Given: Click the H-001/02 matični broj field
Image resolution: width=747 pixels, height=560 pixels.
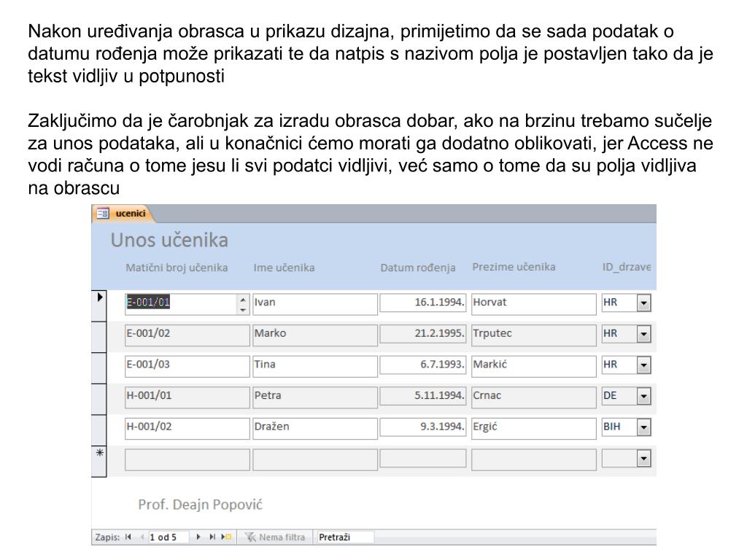Looking at the screenshot, I should click(187, 428).
